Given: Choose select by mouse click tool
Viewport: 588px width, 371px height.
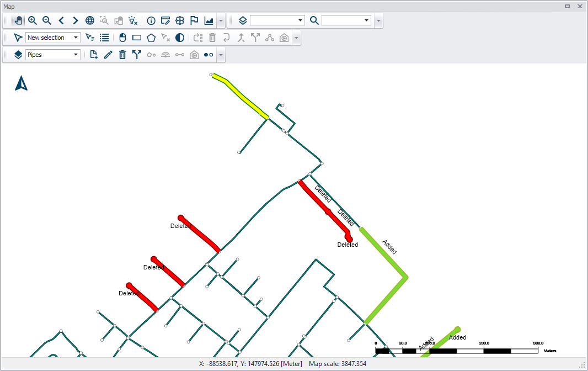Looking at the screenshot, I should click(122, 38).
